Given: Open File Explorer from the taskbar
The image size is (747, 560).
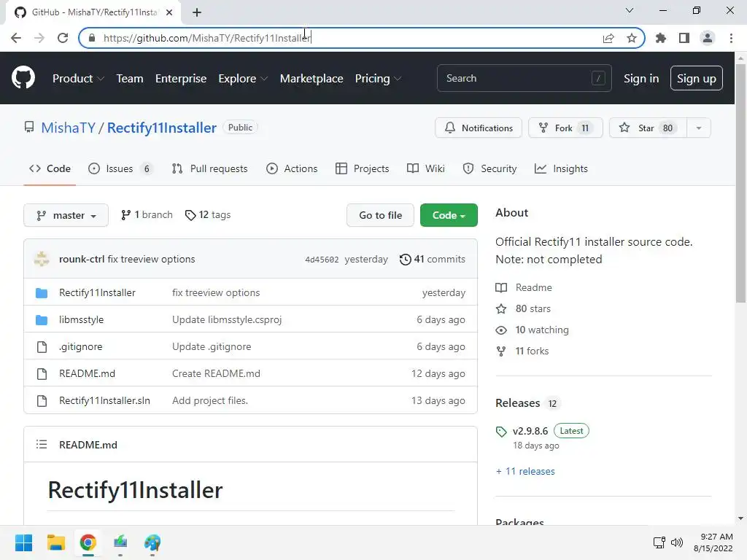Looking at the screenshot, I should pos(56,542).
